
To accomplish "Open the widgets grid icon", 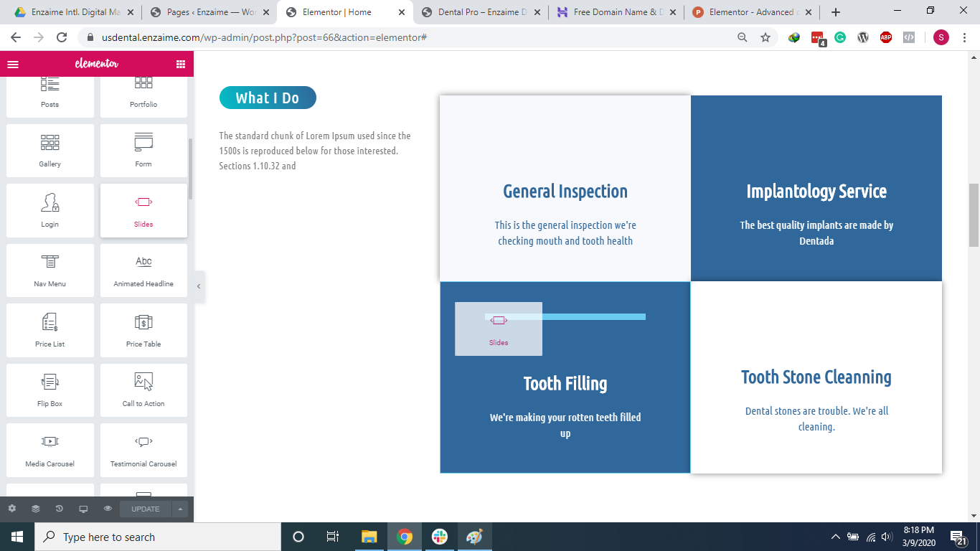I will pyautogui.click(x=180, y=64).
